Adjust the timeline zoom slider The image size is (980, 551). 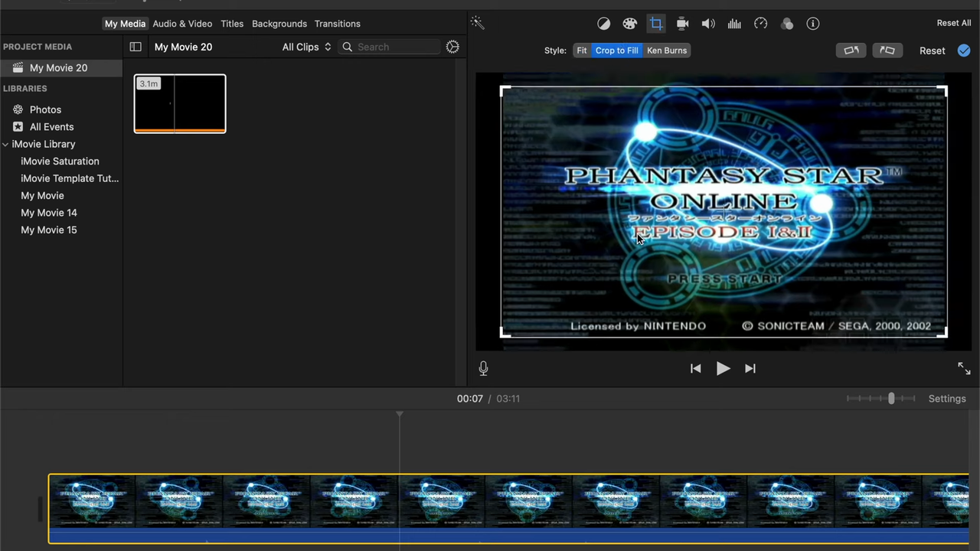click(x=890, y=398)
